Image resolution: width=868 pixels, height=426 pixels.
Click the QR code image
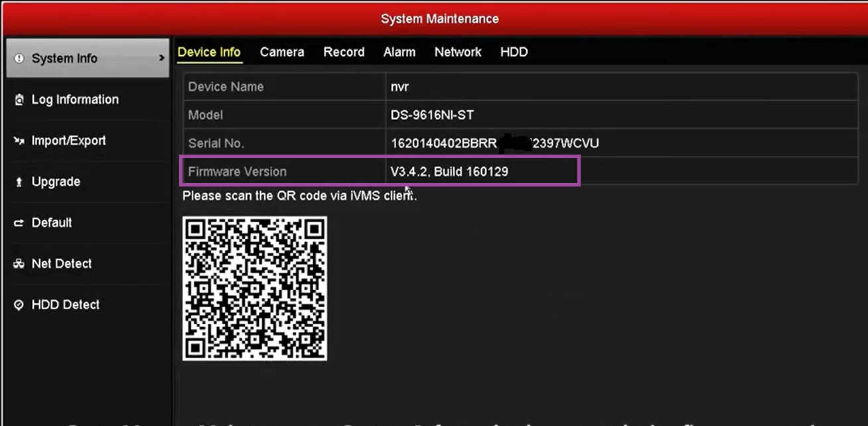coord(254,287)
